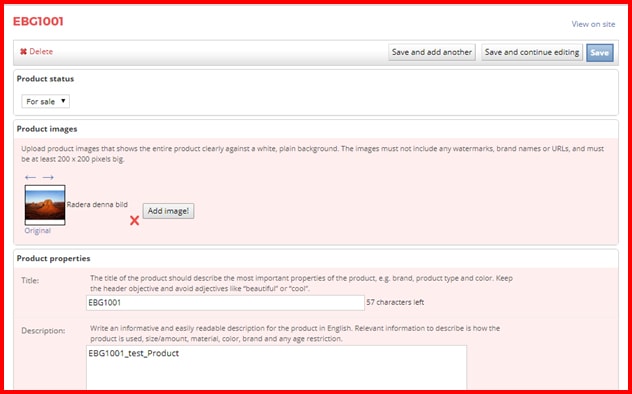Click the Add image! button
Viewport: 632px width, 394px height.
point(168,211)
